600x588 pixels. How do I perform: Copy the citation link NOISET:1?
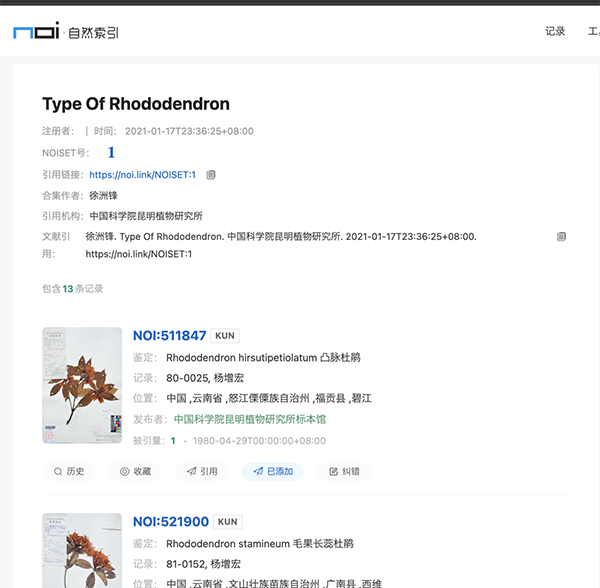coord(210,175)
